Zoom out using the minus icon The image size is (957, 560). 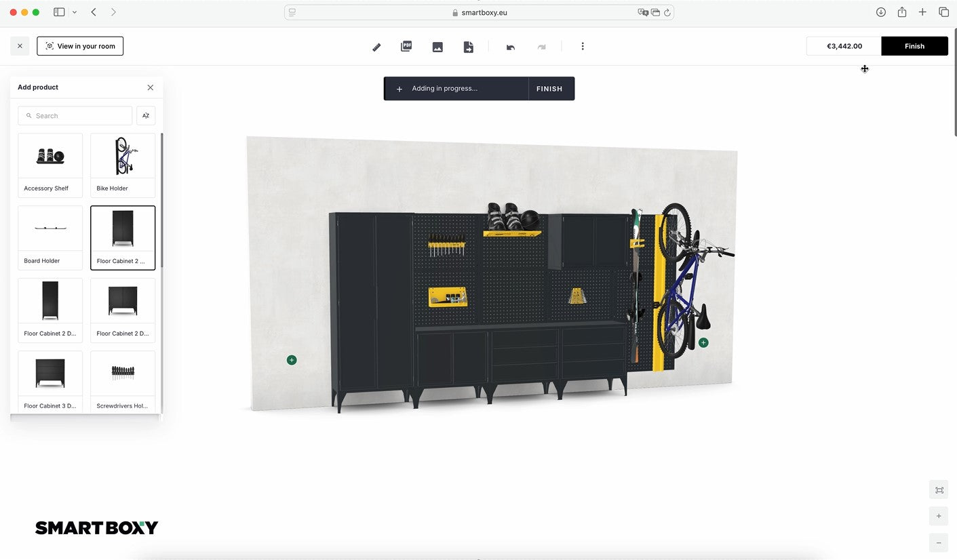pyautogui.click(x=938, y=542)
